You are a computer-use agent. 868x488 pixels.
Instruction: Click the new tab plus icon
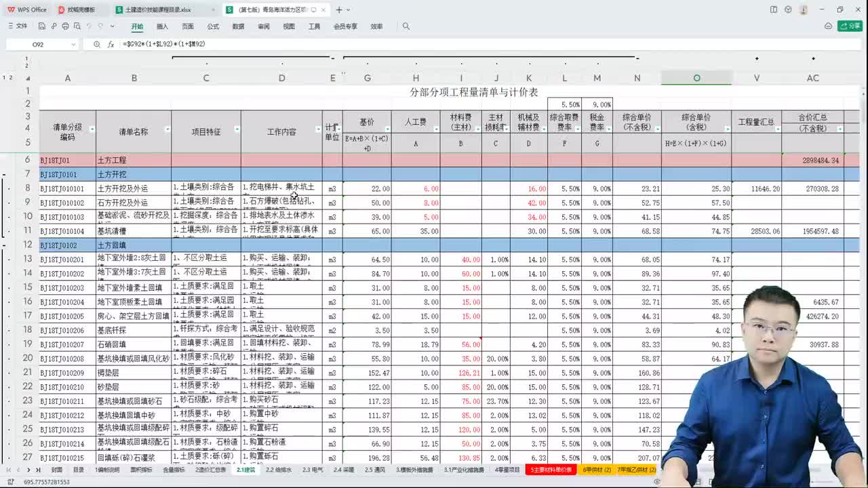(x=339, y=9)
